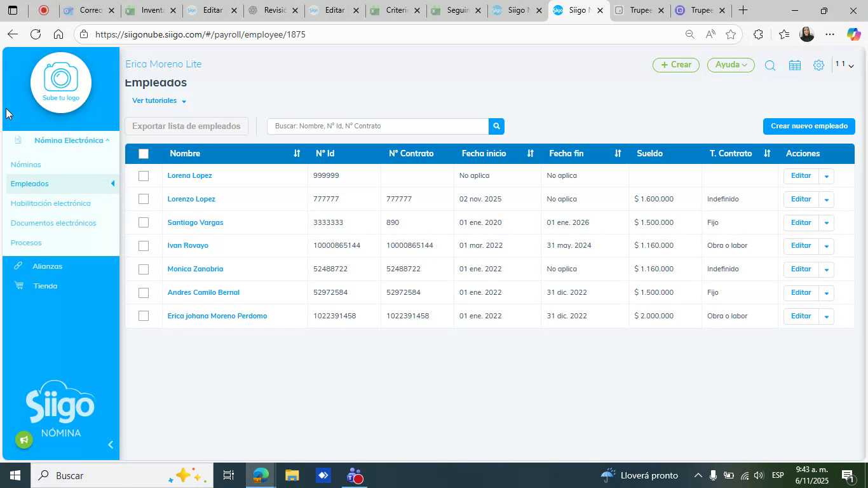
Task: Check the Erica johana Moreno Perdomo checkbox
Action: coord(144,316)
